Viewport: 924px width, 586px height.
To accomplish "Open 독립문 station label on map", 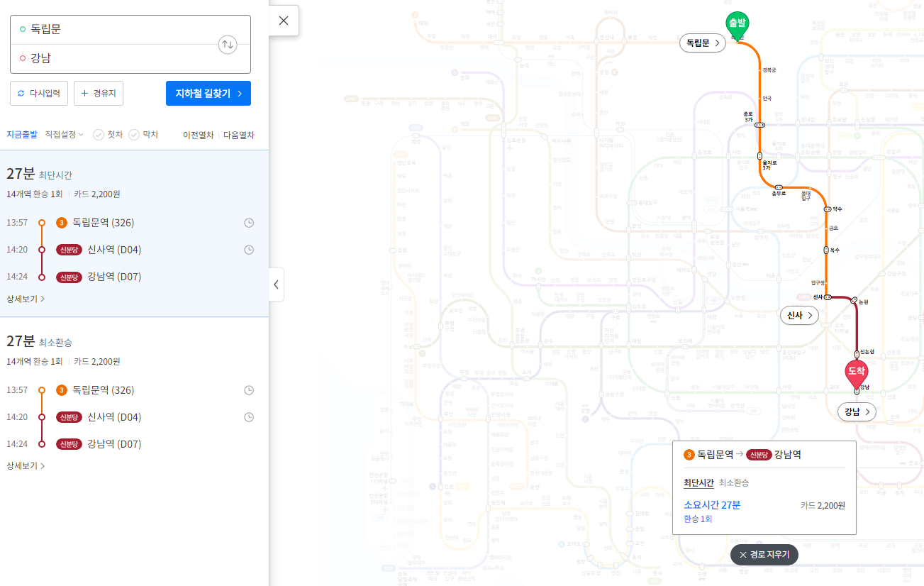I will (703, 43).
